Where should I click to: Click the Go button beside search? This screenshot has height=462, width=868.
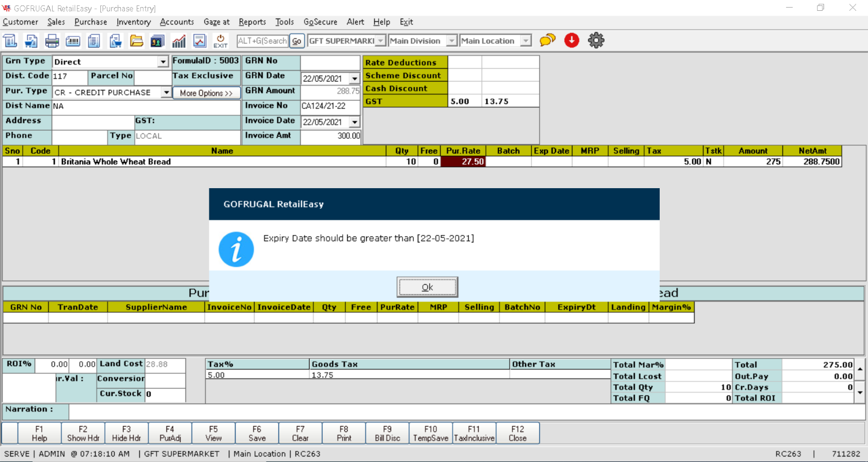click(x=297, y=41)
